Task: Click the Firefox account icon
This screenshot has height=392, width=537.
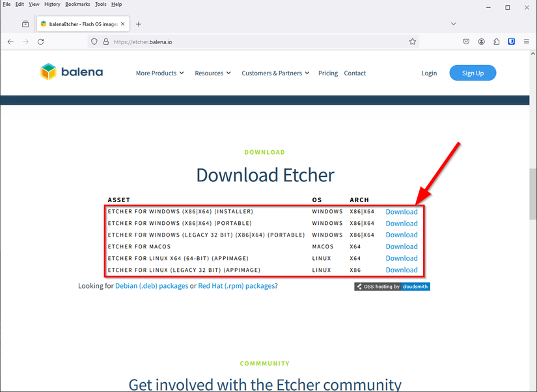Action: click(481, 40)
